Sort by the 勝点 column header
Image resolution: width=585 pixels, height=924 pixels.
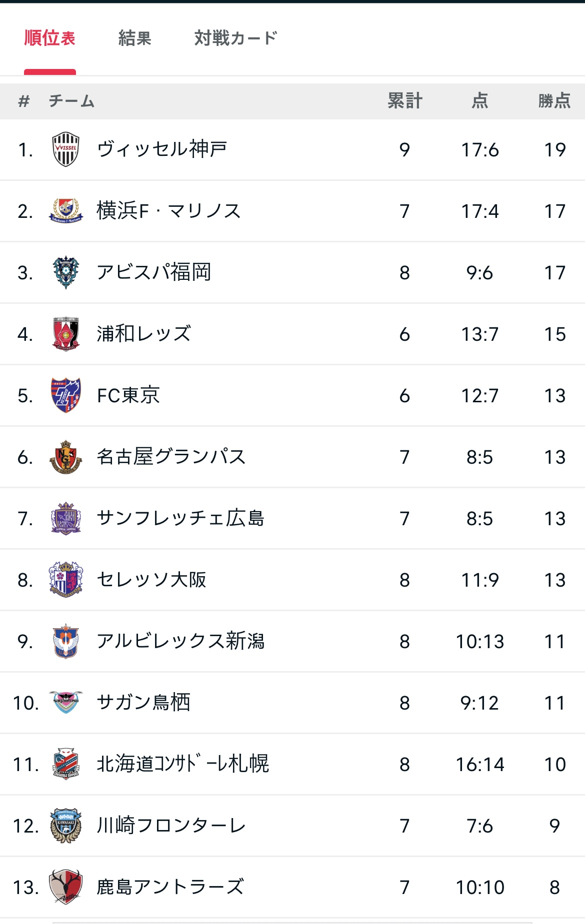pyautogui.click(x=554, y=101)
